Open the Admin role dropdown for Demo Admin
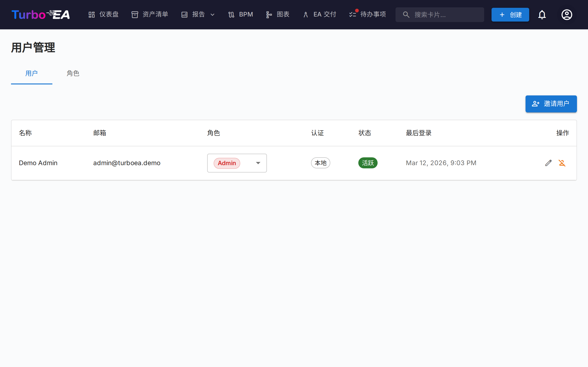The height and width of the screenshot is (367, 588). [x=237, y=163]
